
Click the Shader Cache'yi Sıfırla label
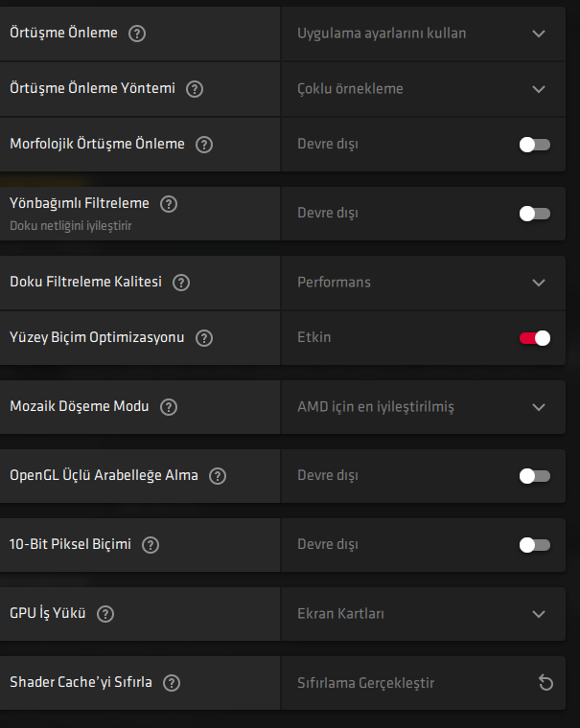click(x=81, y=683)
